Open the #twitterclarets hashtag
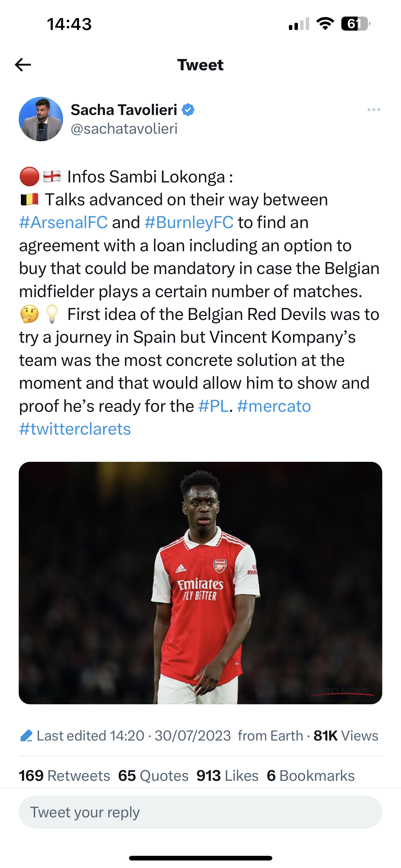401x868 pixels. (x=75, y=429)
